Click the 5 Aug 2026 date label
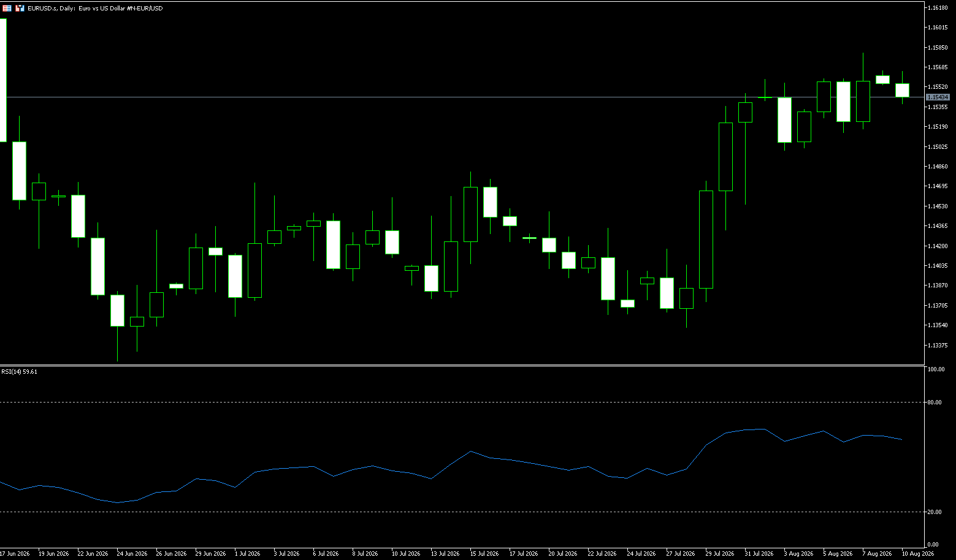This screenshot has width=956, height=560. tap(838, 554)
